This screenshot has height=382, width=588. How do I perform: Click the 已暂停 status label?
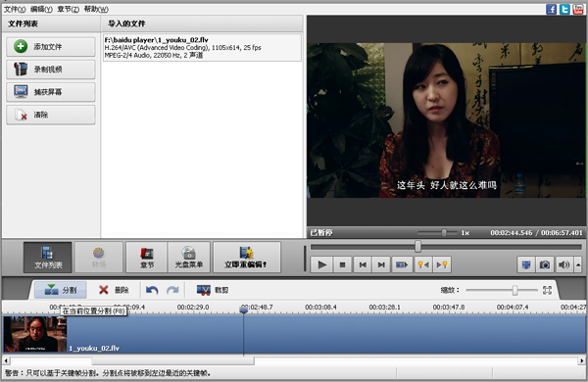321,233
